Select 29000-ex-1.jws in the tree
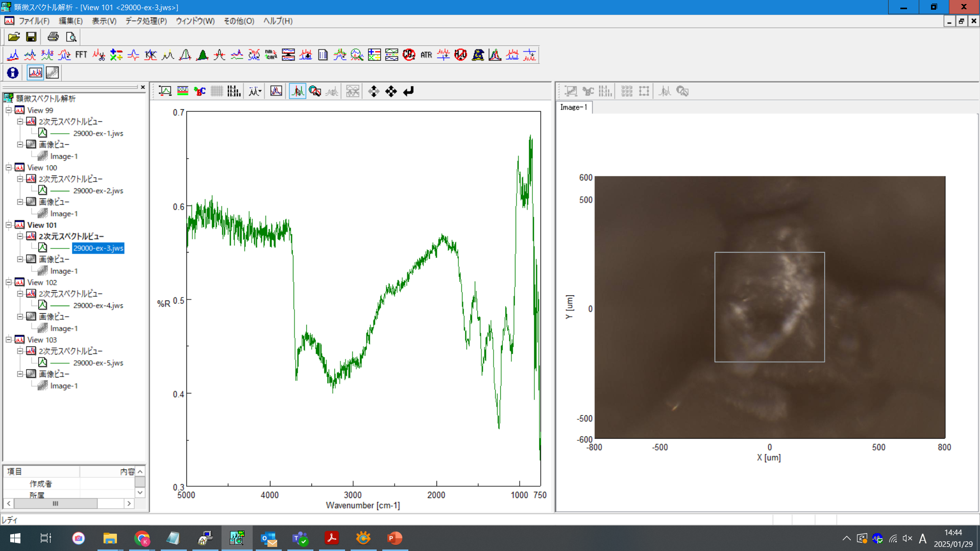This screenshot has width=980, height=551. coord(98,133)
